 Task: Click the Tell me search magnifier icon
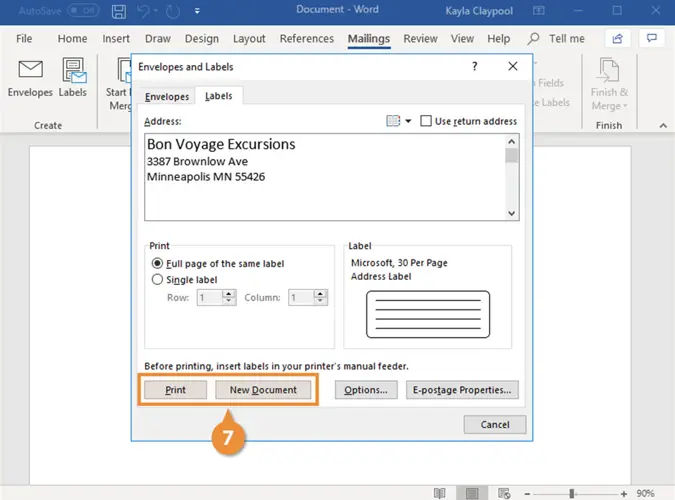[x=533, y=39]
